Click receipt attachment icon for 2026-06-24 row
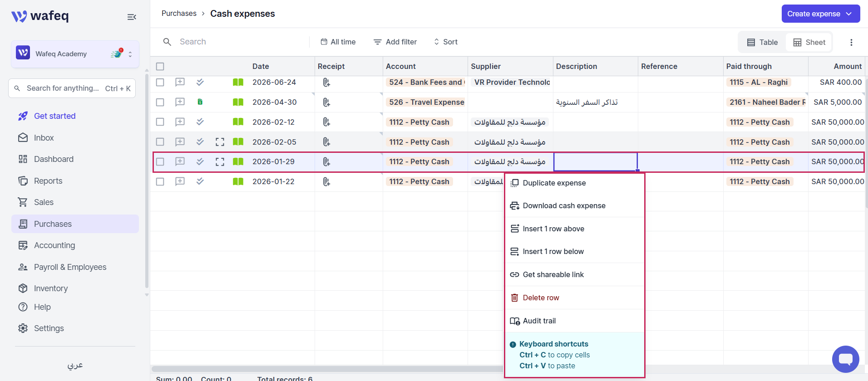The image size is (868, 381). click(x=326, y=82)
